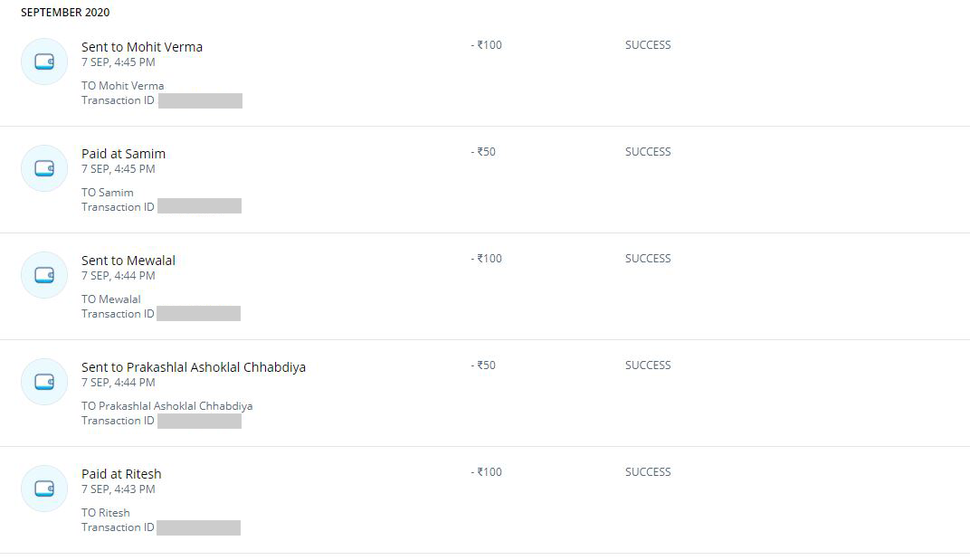Open the Sent to Mewalal transaction
The width and height of the screenshot is (970, 560).
[128, 261]
